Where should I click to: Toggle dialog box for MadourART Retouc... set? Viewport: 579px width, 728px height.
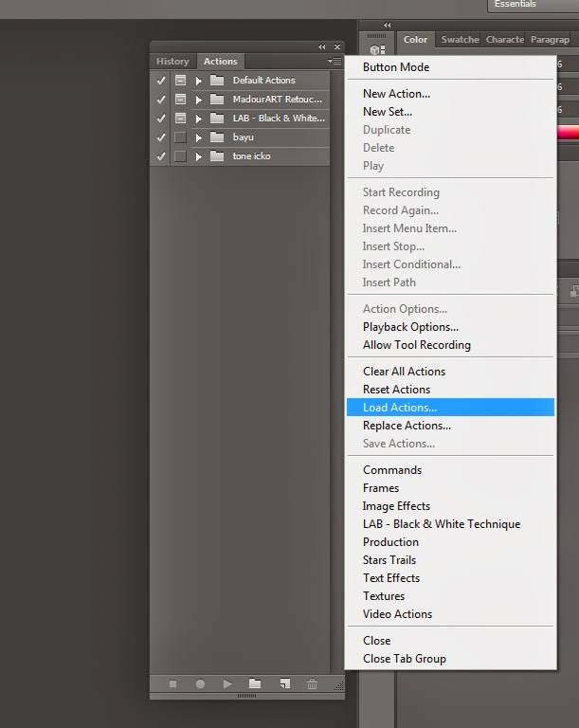pos(180,100)
